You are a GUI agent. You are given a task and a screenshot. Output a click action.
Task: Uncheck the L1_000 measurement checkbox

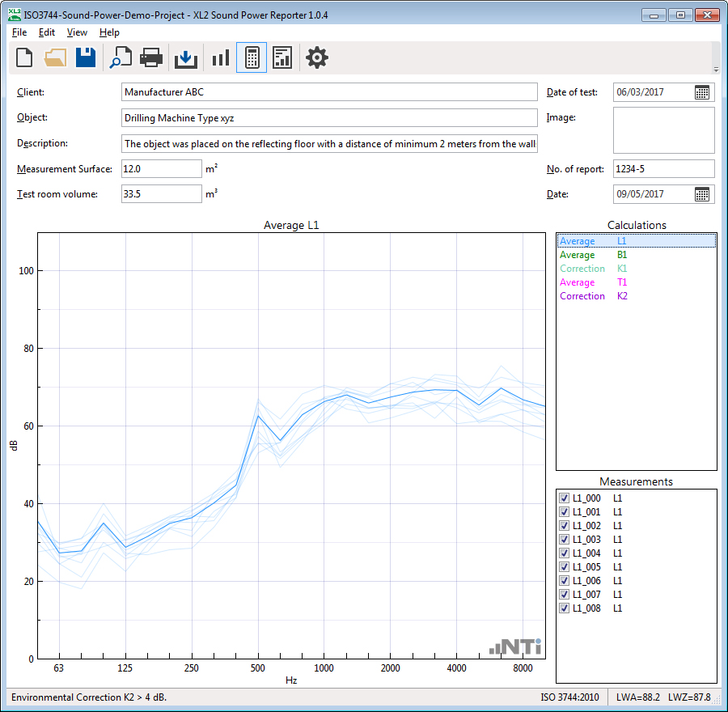pyautogui.click(x=564, y=498)
